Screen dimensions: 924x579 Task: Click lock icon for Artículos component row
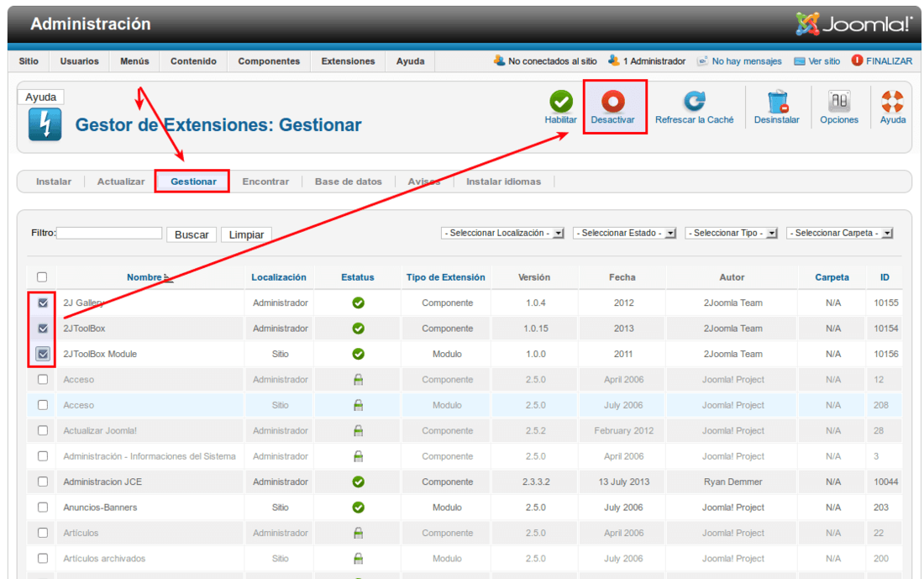click(359, 533)
